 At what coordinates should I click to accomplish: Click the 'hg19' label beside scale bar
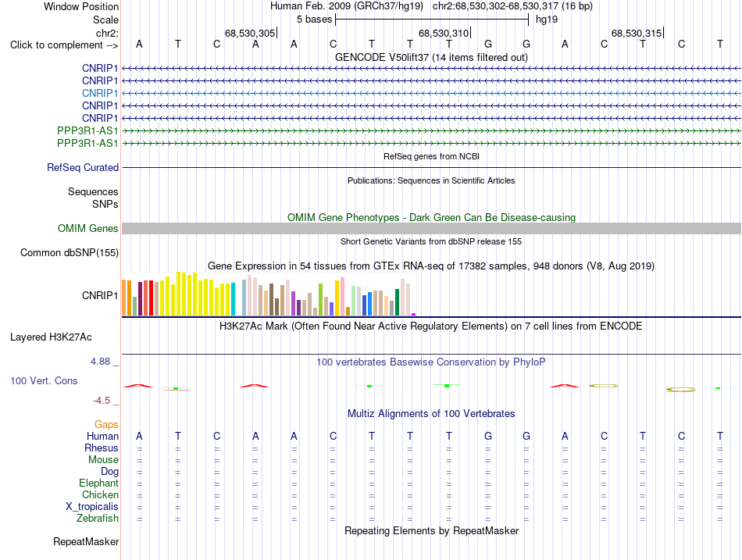[x=547, y=20]
